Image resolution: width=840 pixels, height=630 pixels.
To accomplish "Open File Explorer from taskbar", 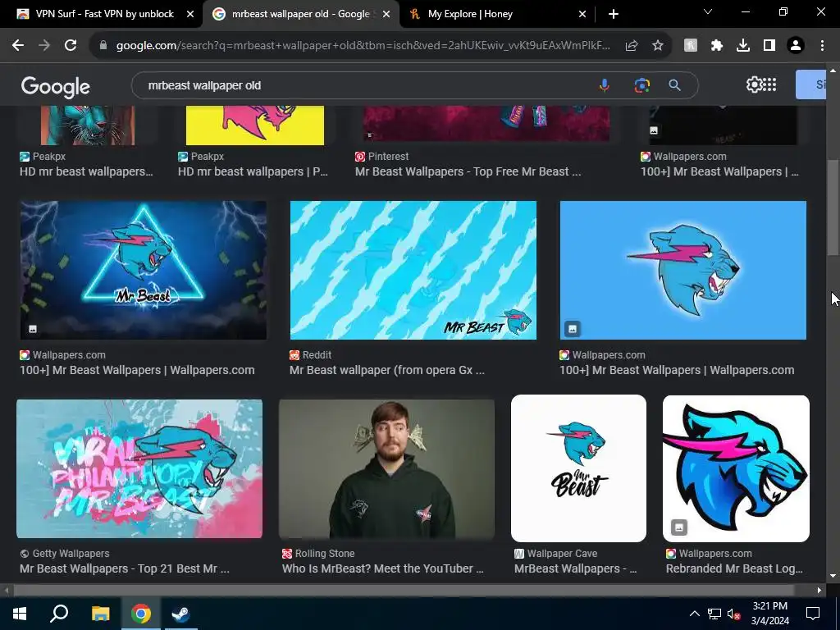I will click(100, 614).
